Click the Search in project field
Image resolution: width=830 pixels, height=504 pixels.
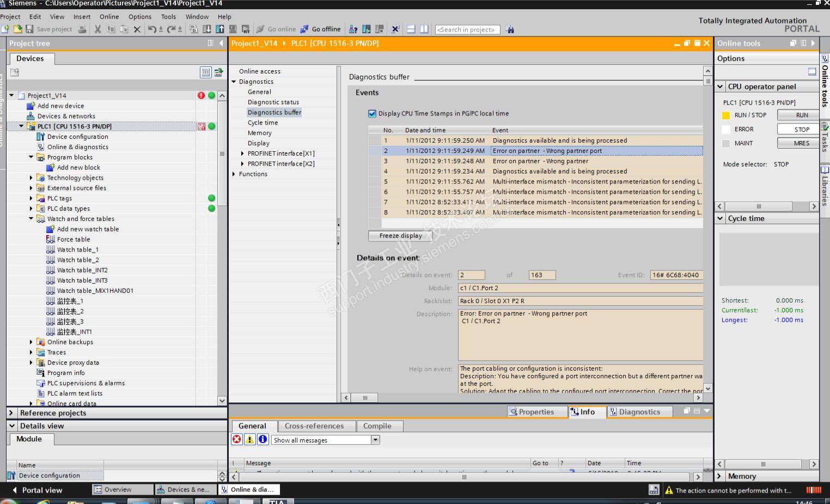coord(467,30)
